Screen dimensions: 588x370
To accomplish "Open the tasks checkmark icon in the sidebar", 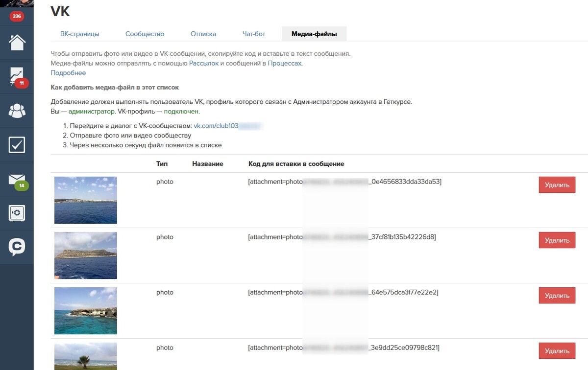I will [x=17, y=145].
